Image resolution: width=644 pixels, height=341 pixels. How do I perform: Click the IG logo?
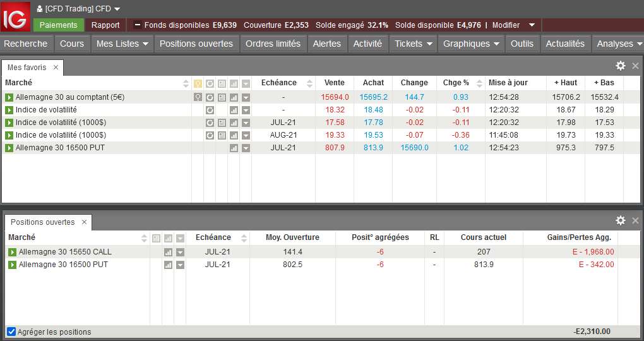point(15,16)
